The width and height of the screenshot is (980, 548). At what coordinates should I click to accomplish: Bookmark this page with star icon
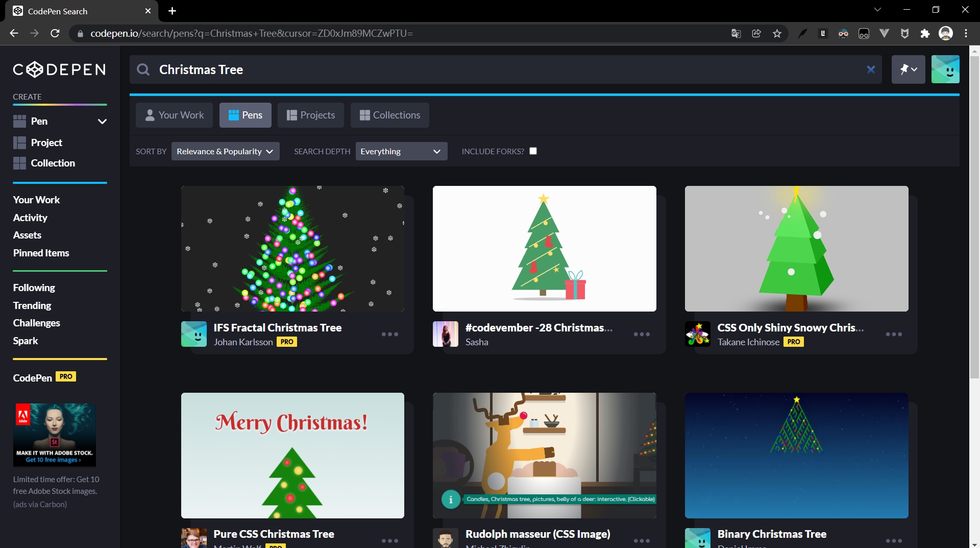(777, 33)
